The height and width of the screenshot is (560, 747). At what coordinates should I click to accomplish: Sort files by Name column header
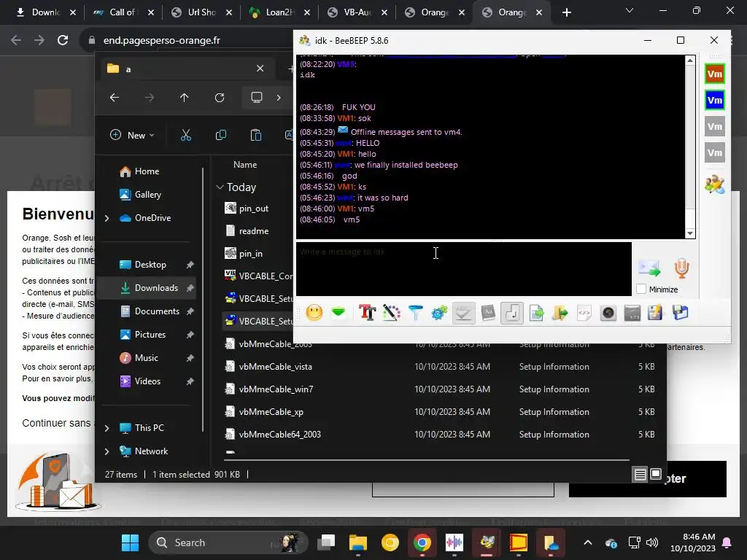coord(245,165)
